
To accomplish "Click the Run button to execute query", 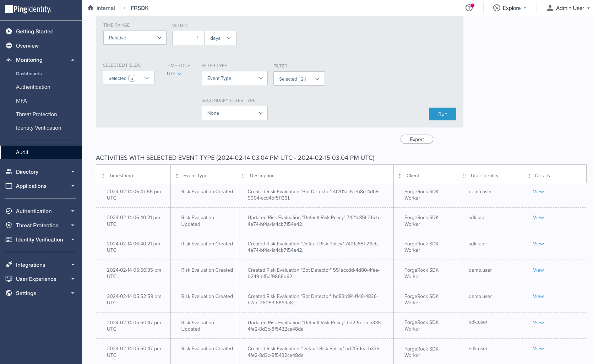I will [x=442, y=114].
